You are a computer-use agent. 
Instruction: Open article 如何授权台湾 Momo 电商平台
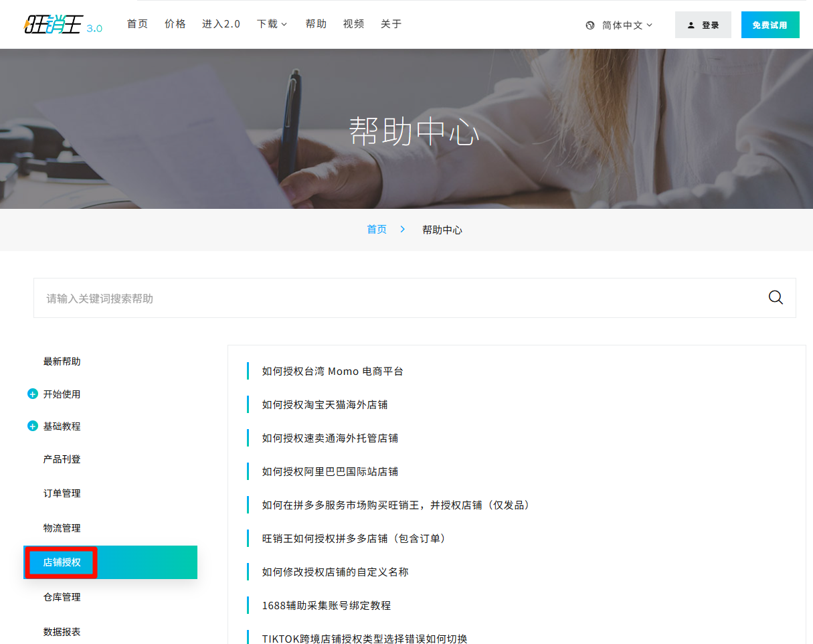click(x=333, y=372)
